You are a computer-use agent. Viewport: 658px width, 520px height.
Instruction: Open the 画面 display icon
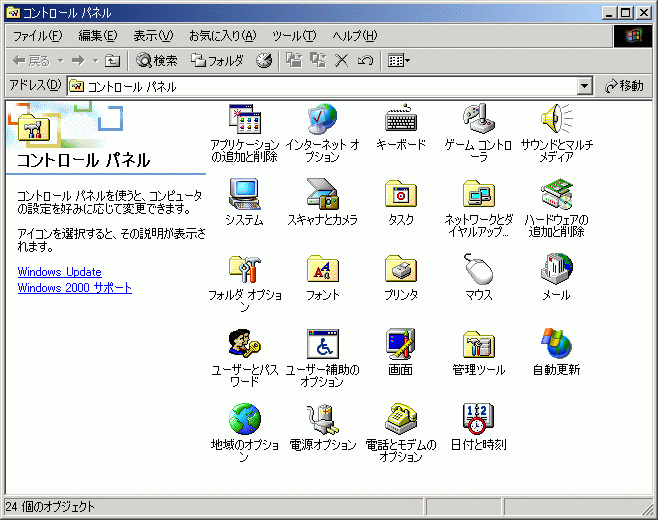[401, 344]
